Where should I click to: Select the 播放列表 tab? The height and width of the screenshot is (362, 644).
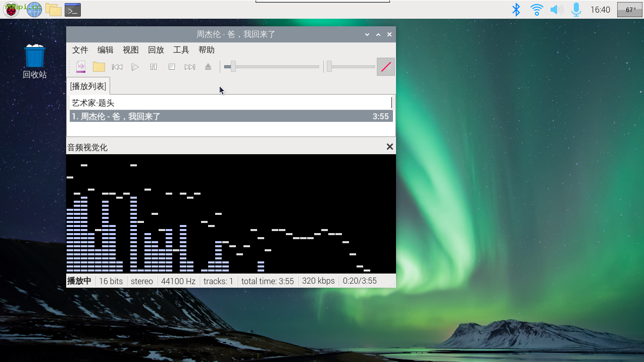(x=88, y=86)
